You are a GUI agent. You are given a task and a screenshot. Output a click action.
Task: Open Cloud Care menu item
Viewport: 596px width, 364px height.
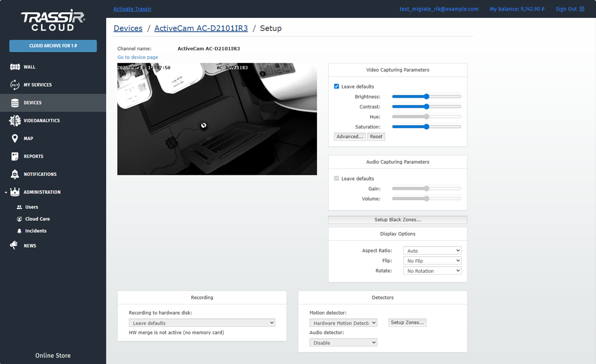tap(37, 219)
